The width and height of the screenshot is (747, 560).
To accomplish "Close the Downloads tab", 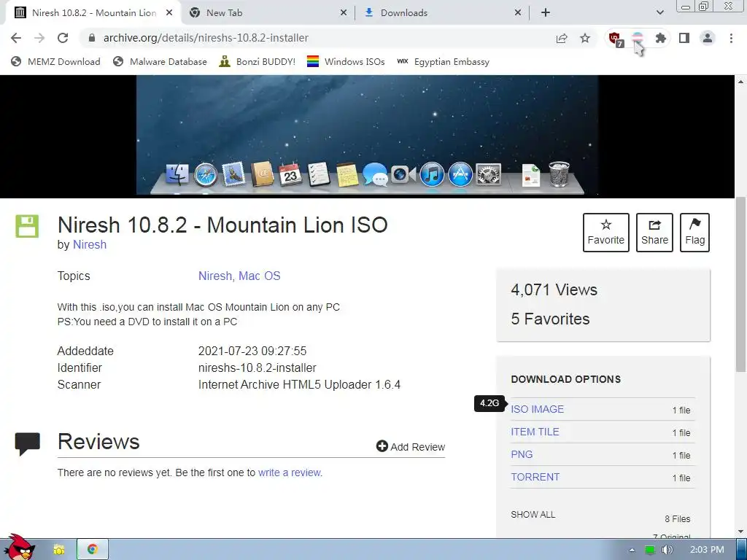I will (x=518, y=13).
